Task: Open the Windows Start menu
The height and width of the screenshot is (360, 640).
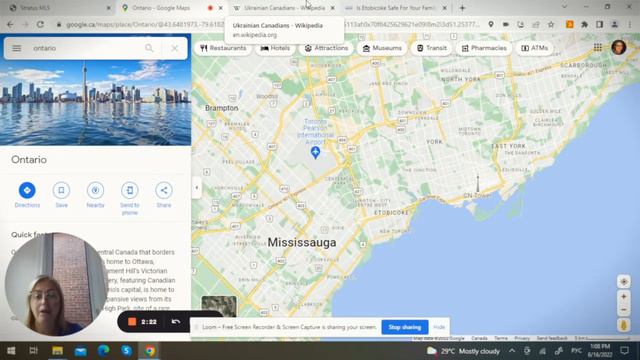Action: click(x=11, y=351)
